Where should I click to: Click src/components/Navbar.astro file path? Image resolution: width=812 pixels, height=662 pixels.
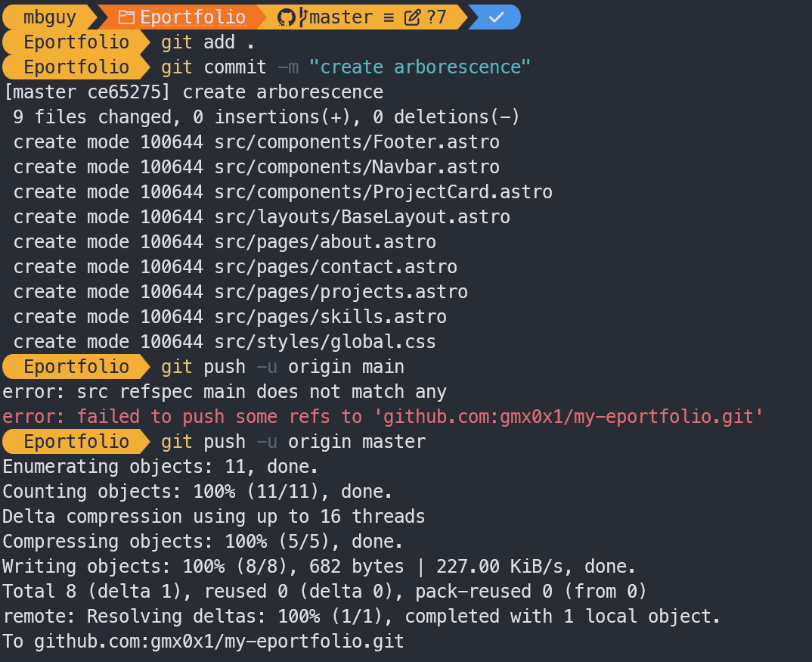357,167
